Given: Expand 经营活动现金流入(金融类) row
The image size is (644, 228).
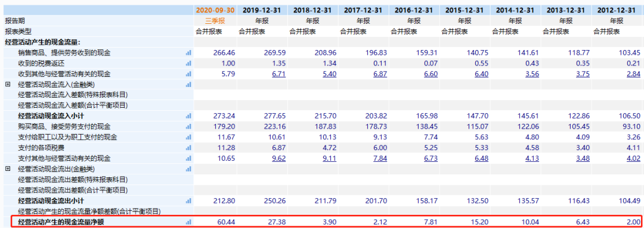Looking at the screenshot, I should pyautogui.click(x=7, y=85).
